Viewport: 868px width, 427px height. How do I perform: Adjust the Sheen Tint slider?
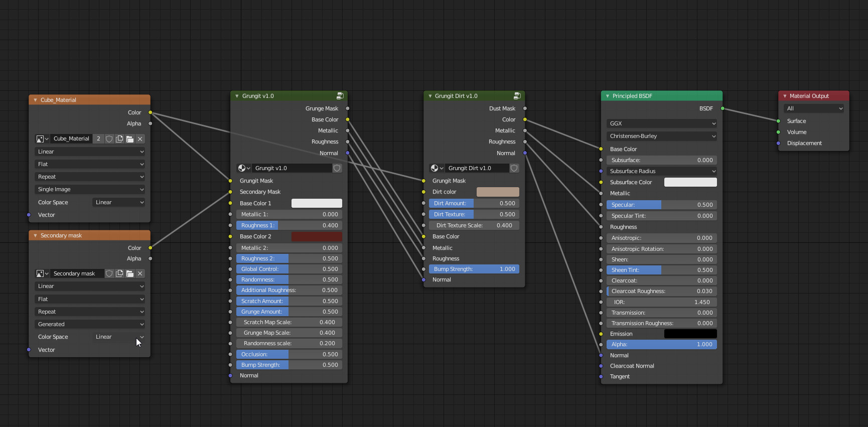pyautogui.click(x=661, y=270)
